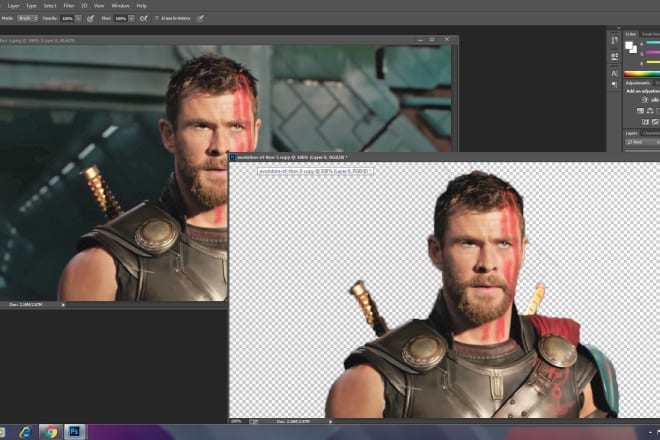This screenshot has height=440, width=660.
Task: Click the foreground color swatch
Action: [x=629, y=45]
